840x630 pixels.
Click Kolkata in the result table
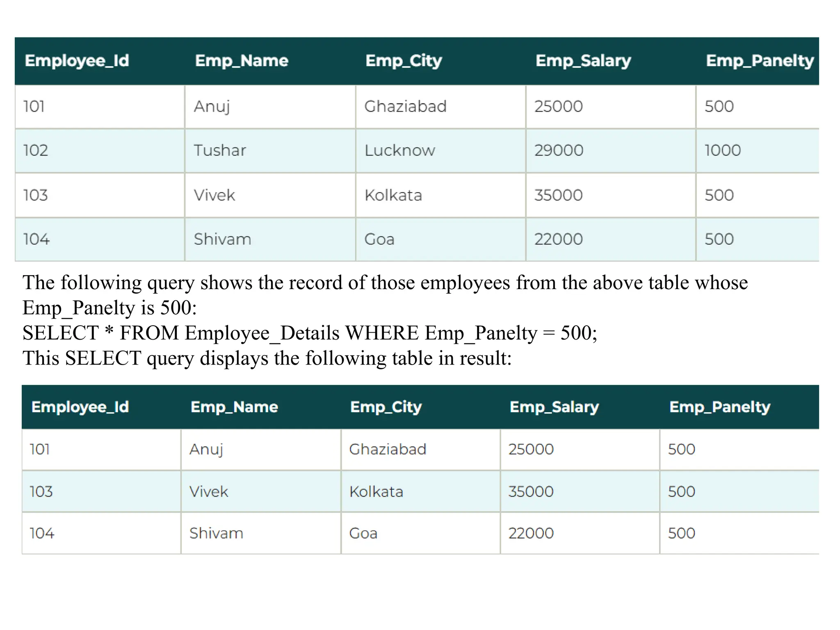point(377,491)
